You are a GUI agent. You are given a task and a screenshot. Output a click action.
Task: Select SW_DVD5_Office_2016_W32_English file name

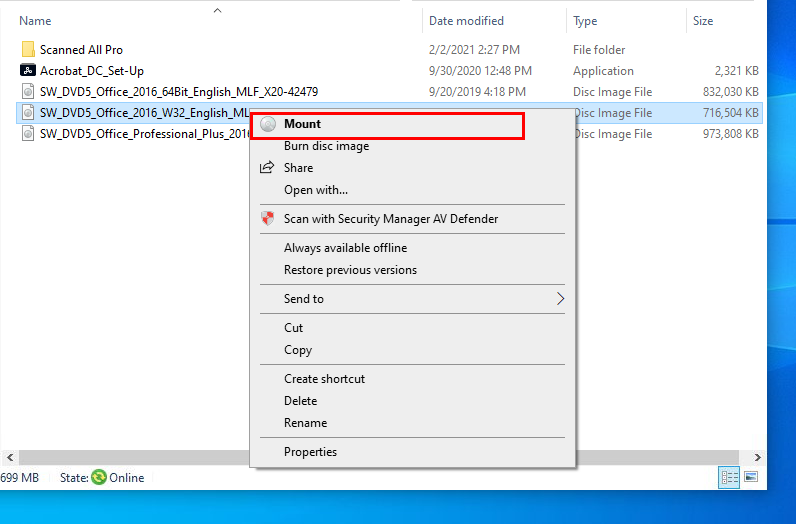tap(145, 113)
